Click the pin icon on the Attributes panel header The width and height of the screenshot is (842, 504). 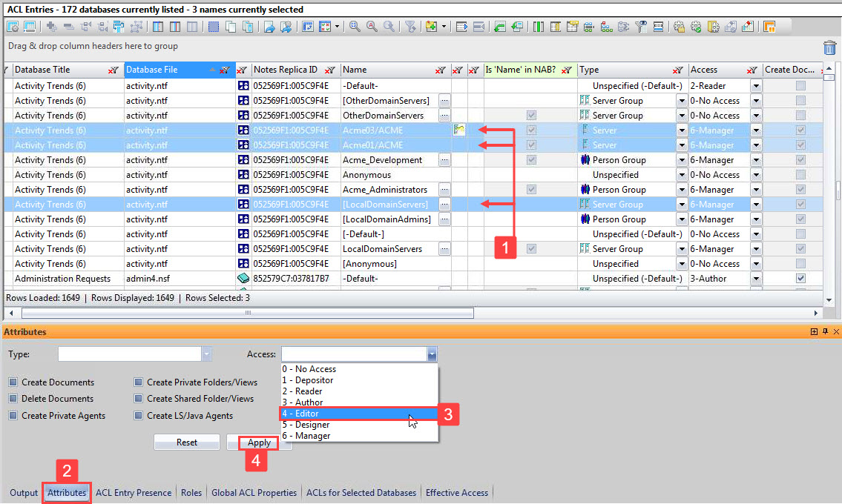click(825, 331)
